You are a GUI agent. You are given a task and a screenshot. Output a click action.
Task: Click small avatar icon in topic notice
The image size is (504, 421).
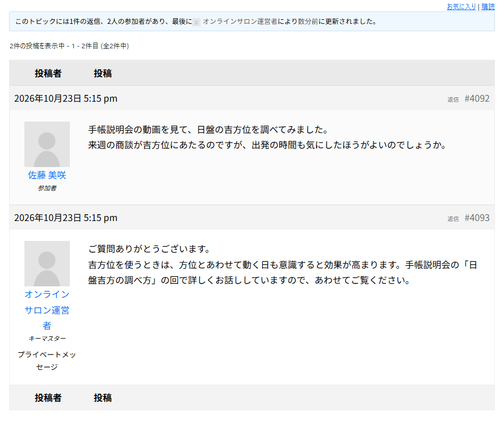(196, 22)
